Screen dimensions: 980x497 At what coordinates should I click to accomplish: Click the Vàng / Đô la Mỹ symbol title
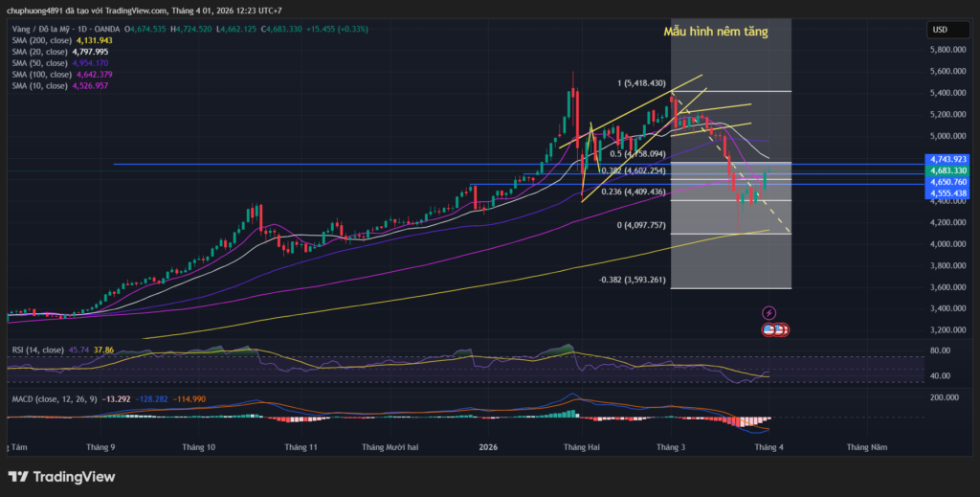[57, 29]
